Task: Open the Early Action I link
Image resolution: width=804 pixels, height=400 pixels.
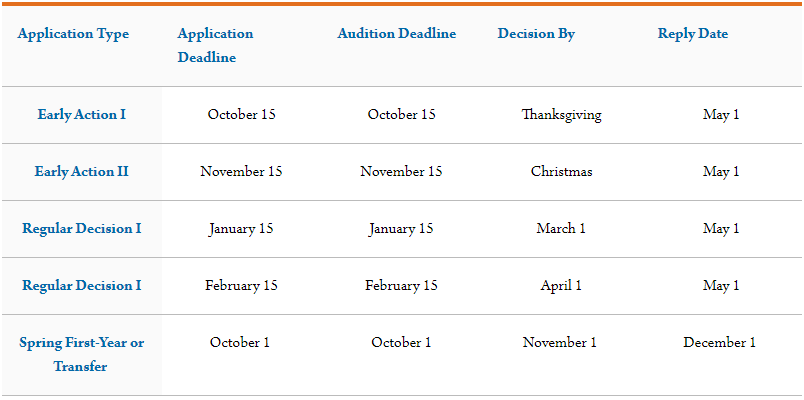Action: click(82, 115)
